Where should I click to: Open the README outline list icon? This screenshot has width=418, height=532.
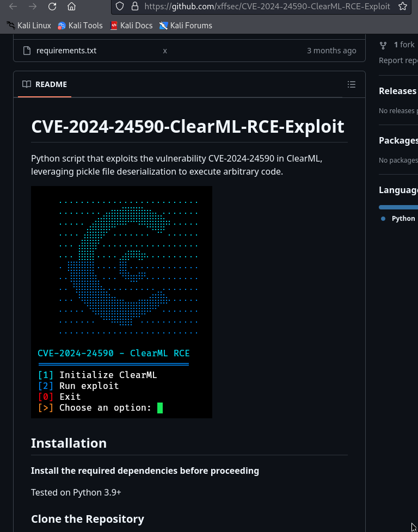(352, 84)
